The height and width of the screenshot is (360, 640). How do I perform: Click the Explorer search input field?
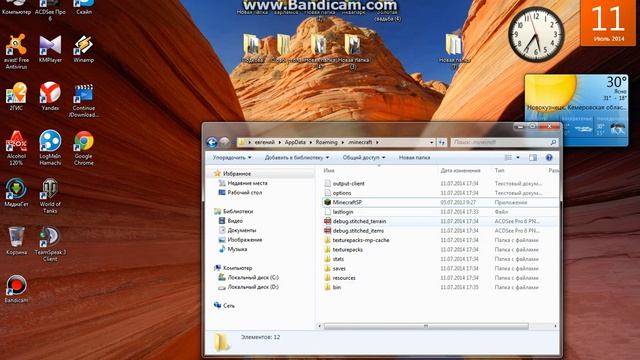(500, 142)
